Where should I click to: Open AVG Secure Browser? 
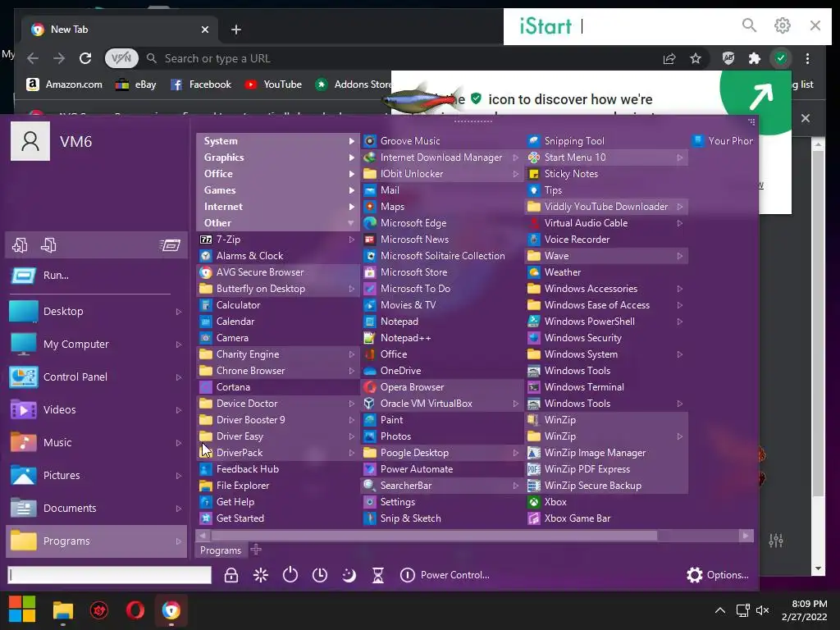point(278,272)
